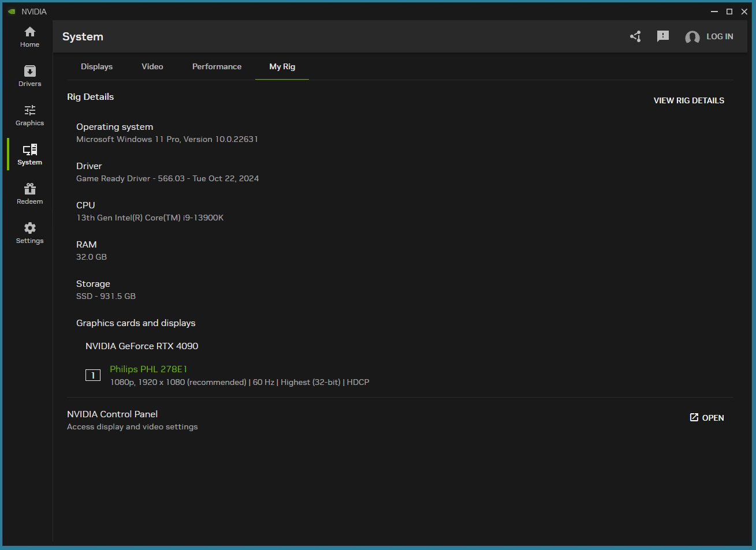Maximize the NVIDIA window

[729, 12]
